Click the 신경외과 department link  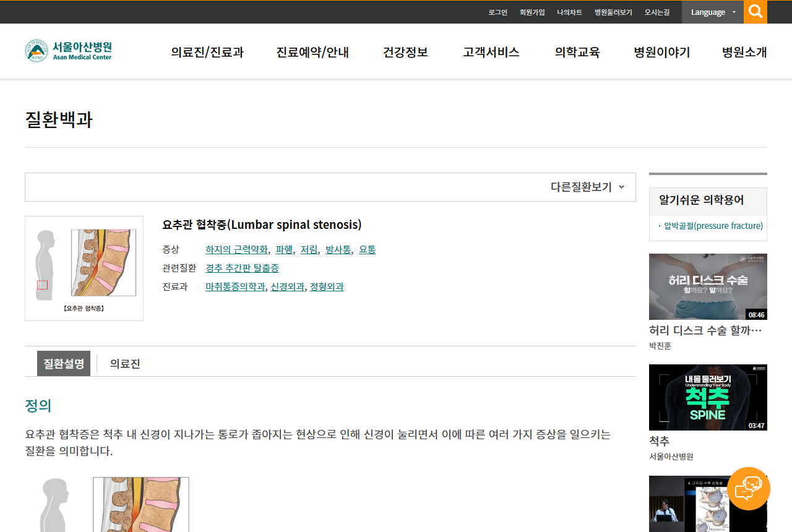coord(287,286)
